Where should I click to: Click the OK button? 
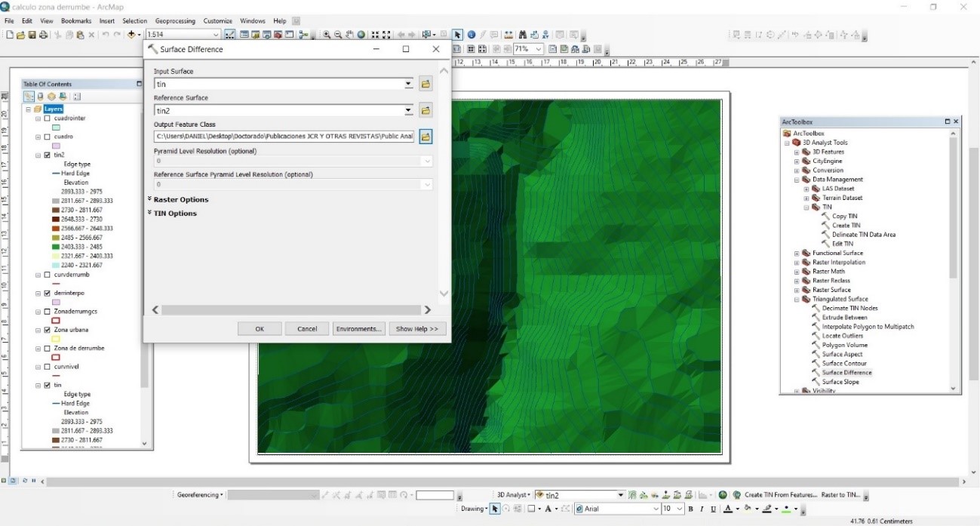pos(260,329)
